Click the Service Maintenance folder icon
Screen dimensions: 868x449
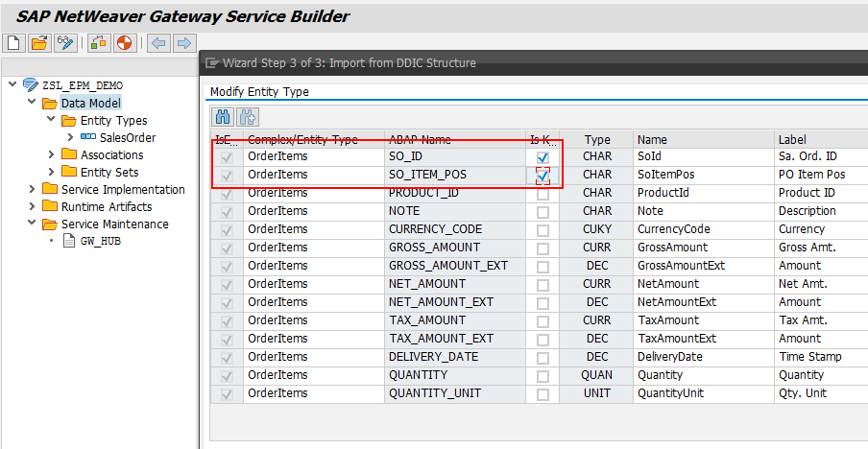[50, 224]
